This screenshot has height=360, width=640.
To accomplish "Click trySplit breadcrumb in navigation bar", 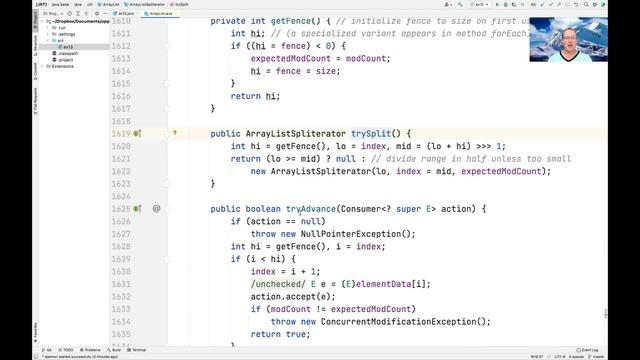I will [179, 4].
